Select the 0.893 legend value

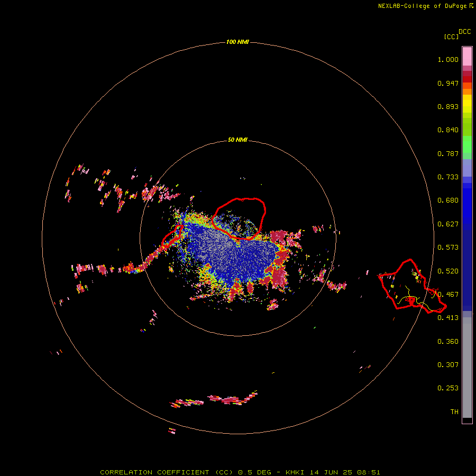tap(448, 106)
